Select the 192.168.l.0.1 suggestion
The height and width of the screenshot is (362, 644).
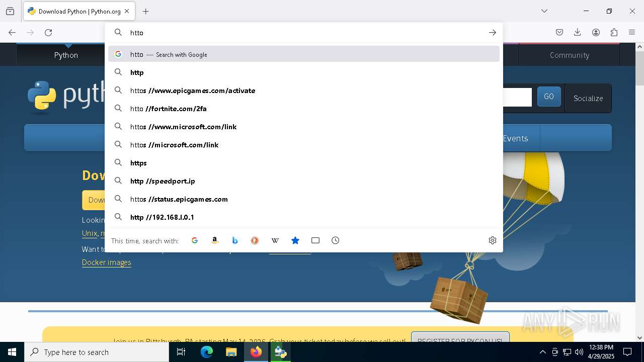point(304,217)
